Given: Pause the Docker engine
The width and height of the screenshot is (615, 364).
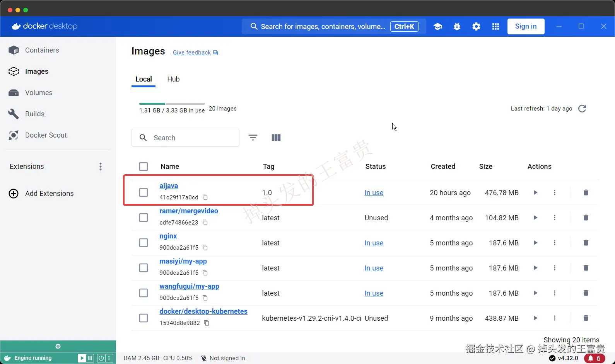Looking at the screenshot, I should (90, 358).
